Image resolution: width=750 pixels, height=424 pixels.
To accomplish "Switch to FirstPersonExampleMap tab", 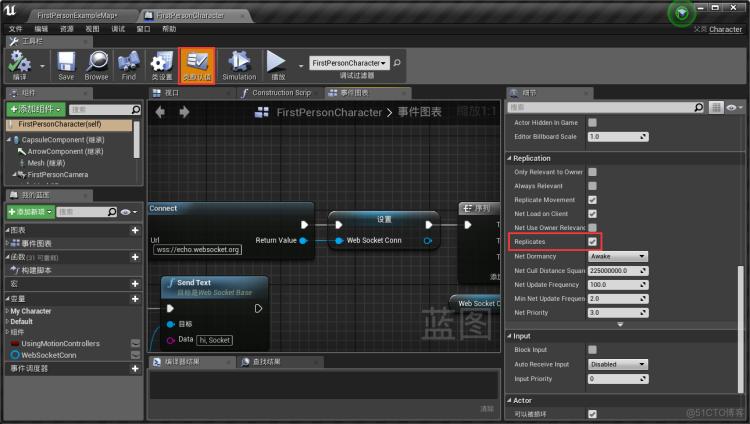I will pyautogui.click(x=77, y=15).
